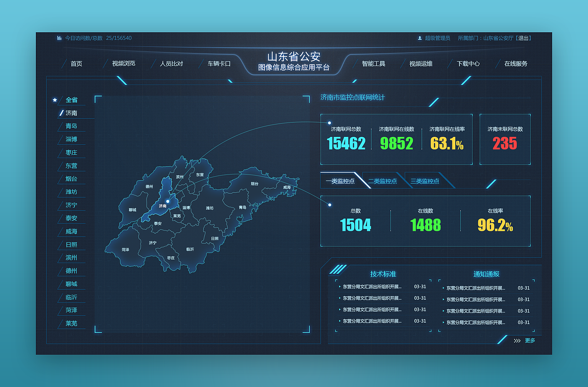The image size is (588, 387).
Task: Click the 德州 region on the map
Action: pyautogui.click(x=149, y=187)
